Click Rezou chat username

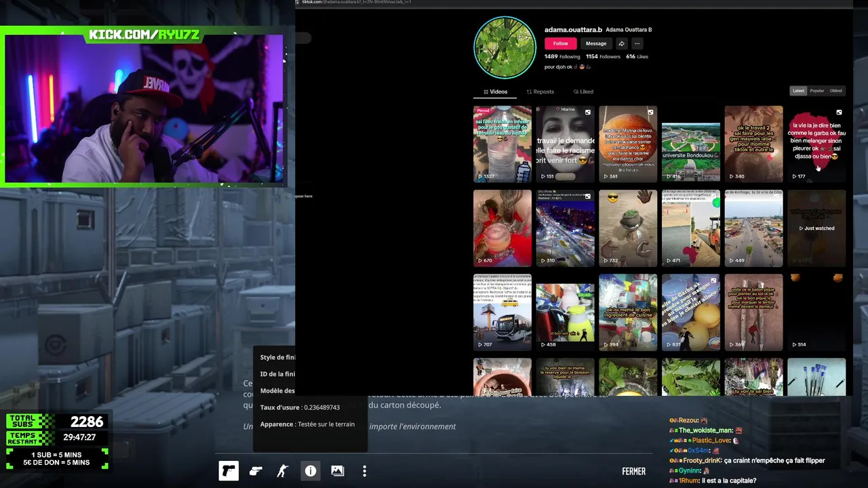click(687, 420)
